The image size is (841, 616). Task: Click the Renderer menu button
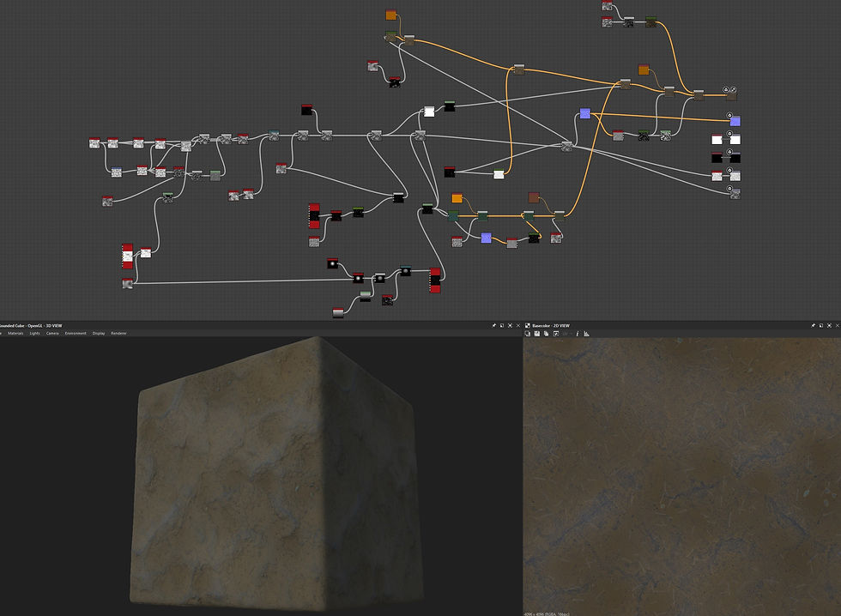[x=118, y=334]
